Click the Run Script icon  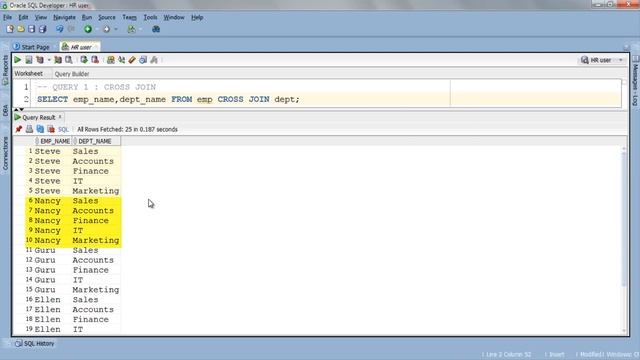29,60
